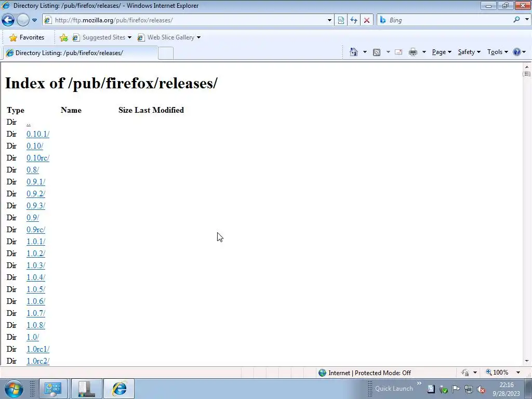Open the Windows Start orb
The width and height of the screenshot is (532, 399).
[x=14, y=389]
